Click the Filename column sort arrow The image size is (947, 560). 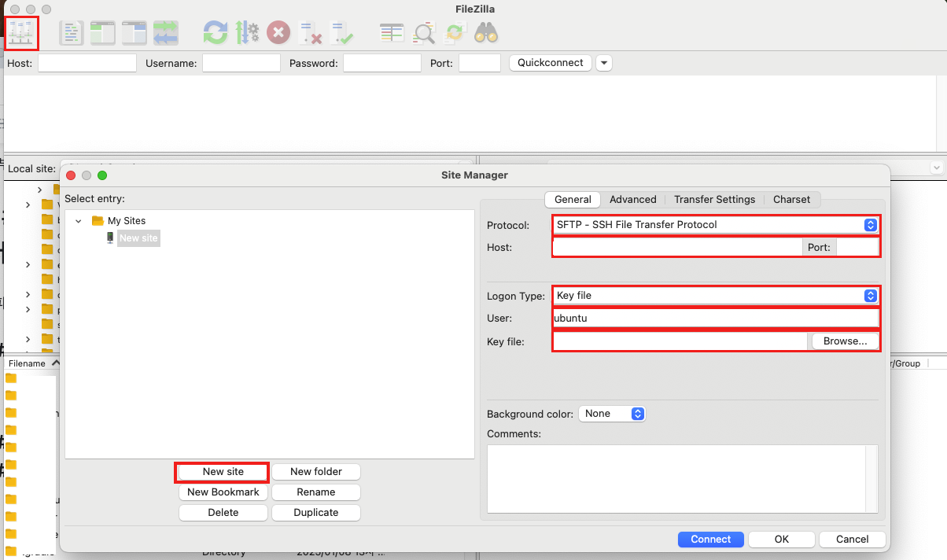(x=55, y=363)
